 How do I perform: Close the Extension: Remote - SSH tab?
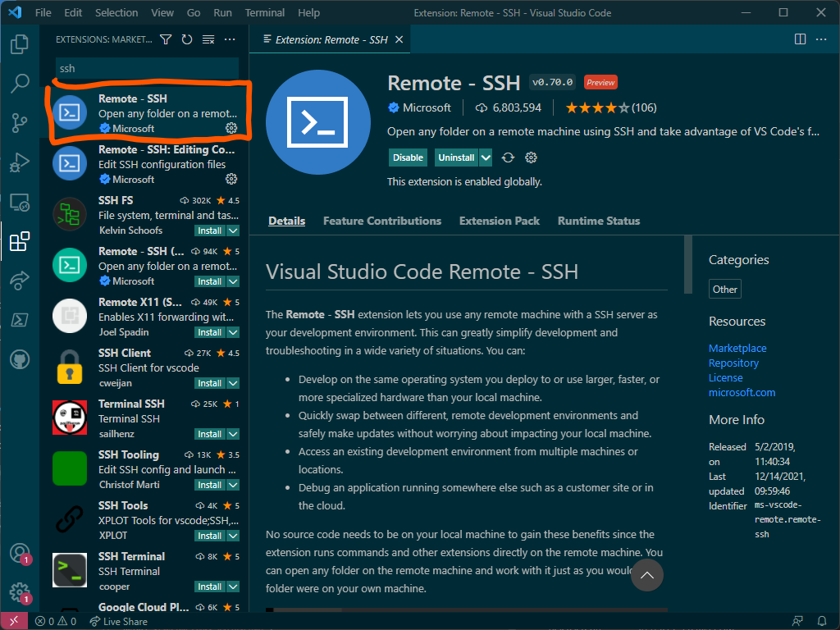[x=399, y=39]
